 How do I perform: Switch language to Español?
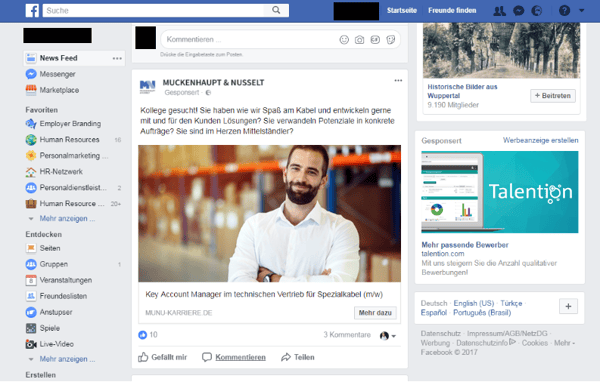click(434, 313)
